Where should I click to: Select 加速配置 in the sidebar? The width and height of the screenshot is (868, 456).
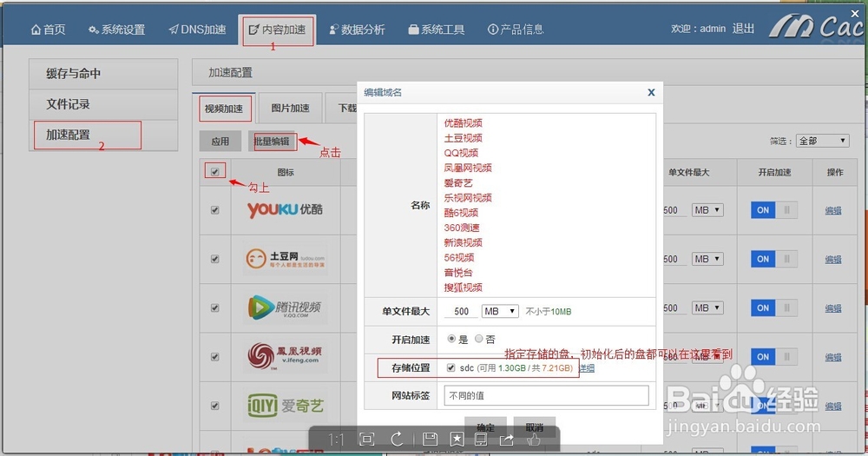pyautogui.click(x=103, y=135)
